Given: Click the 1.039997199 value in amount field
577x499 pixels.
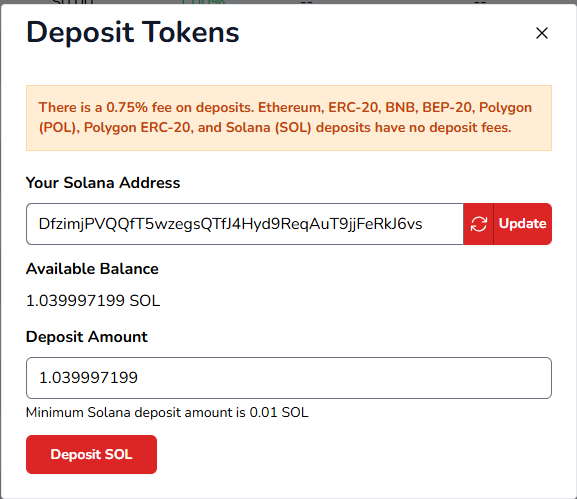Looking at the screenshot, I should (x=88, y=378).
